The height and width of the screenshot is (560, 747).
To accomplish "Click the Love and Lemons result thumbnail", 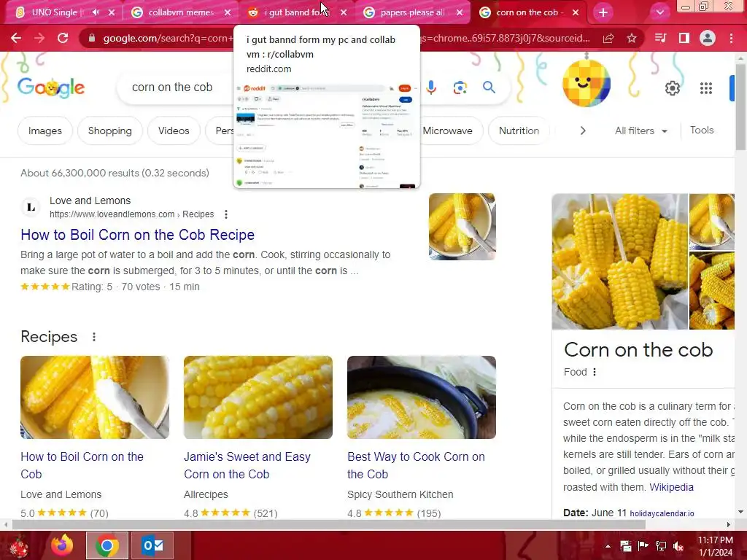I will tap(462, 227).
